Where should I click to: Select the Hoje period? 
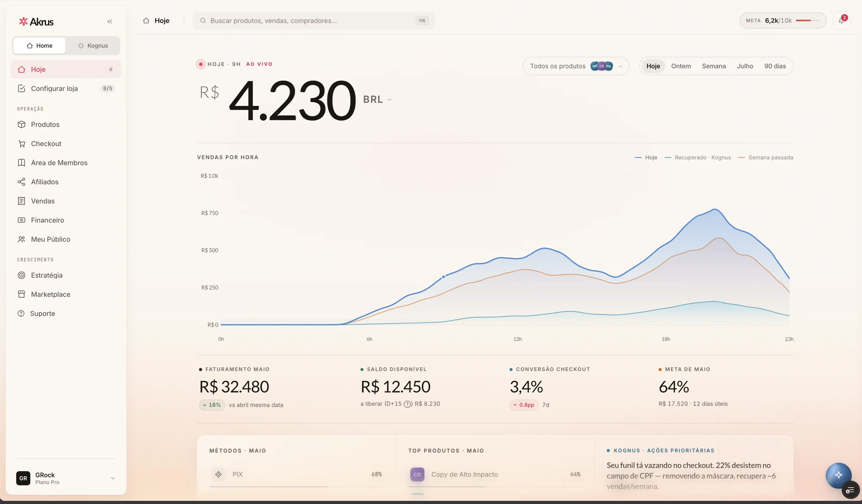653,66
